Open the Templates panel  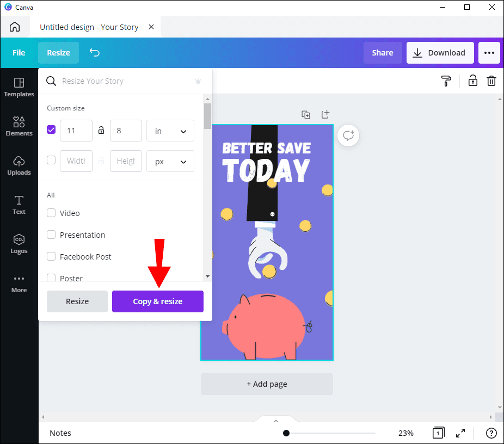coord(19,88)
